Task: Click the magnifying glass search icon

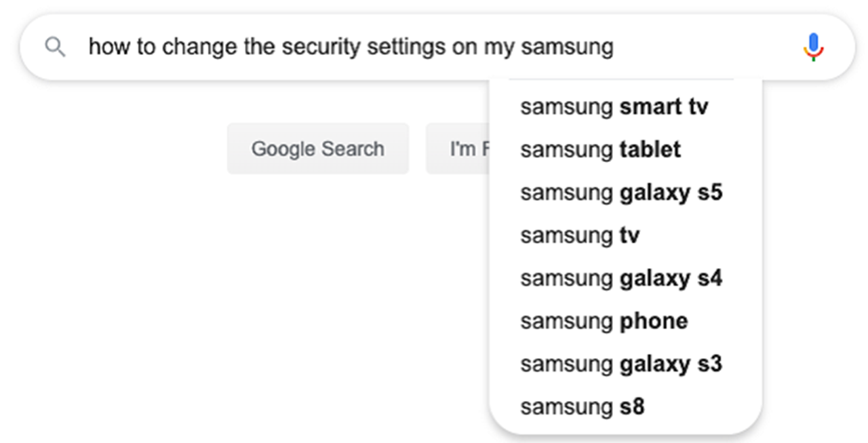Action: click(x=55, y=47)
